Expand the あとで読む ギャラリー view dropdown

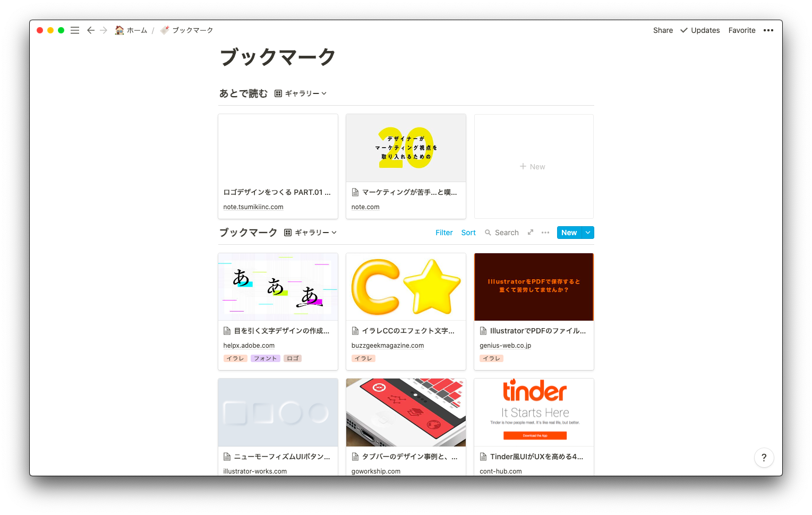pos(301,93)
